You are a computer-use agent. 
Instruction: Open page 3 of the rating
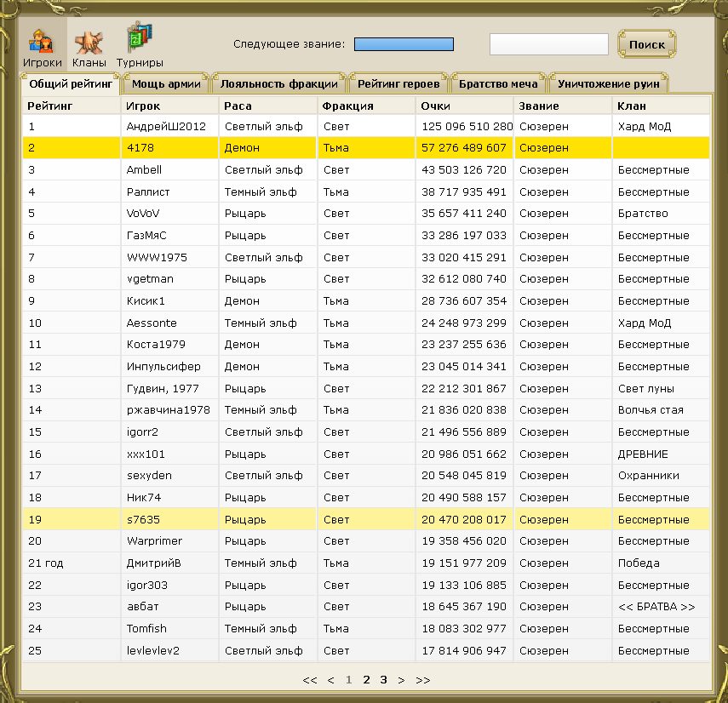coord(383,680)
